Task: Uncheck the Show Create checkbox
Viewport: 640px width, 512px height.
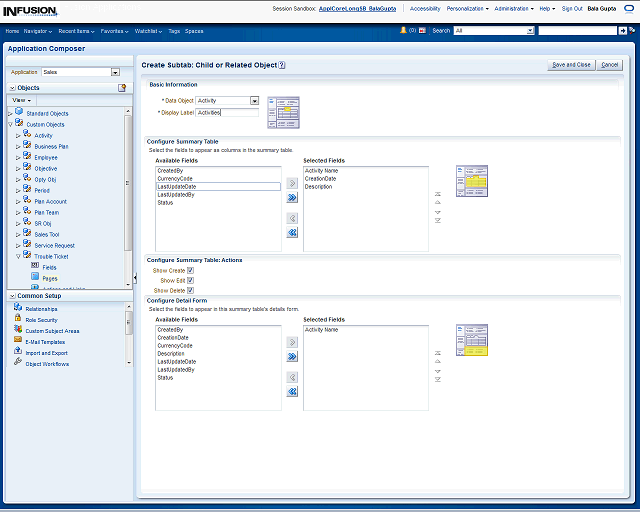Action: tap(190, 270)
